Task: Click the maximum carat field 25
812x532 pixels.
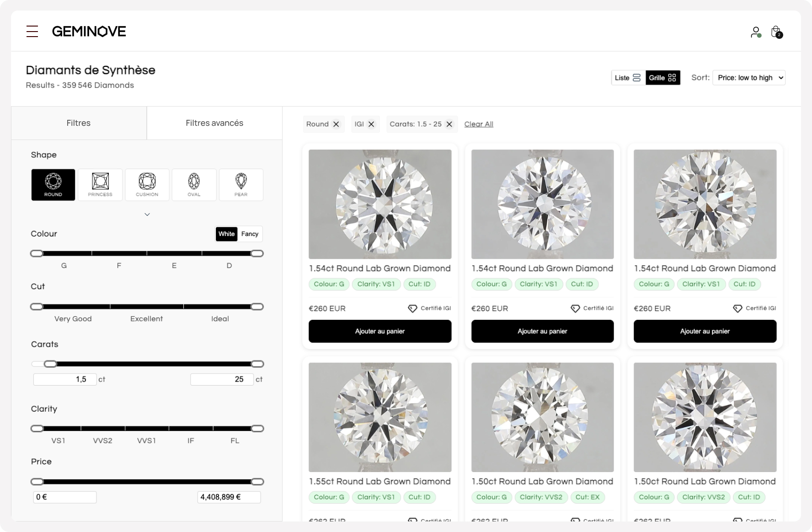Action: pyautogui.click(x=222, y=379)
